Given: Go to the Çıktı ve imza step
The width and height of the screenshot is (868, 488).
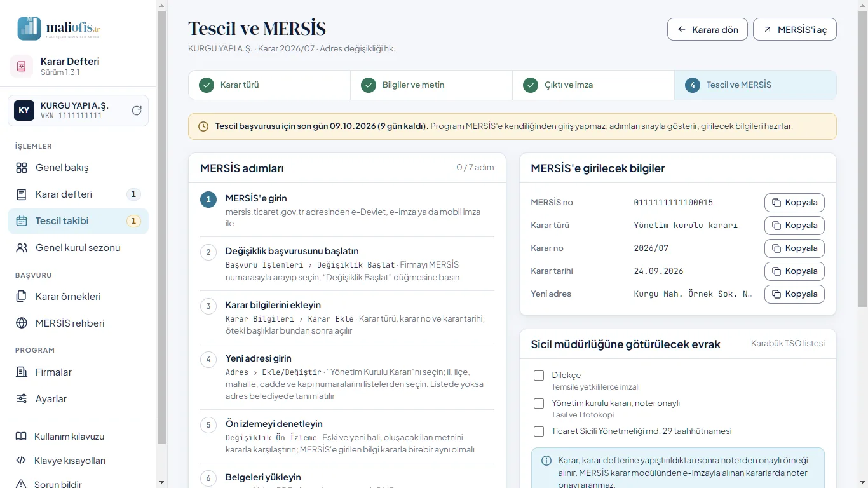Looking at the screenshot, I should (593, 85).
